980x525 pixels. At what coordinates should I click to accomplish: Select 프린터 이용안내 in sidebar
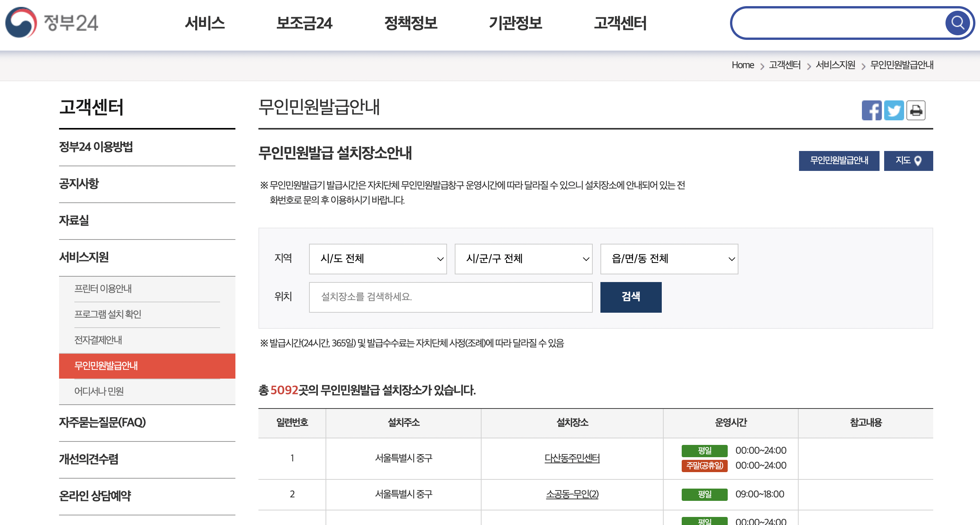click(103, 289)
